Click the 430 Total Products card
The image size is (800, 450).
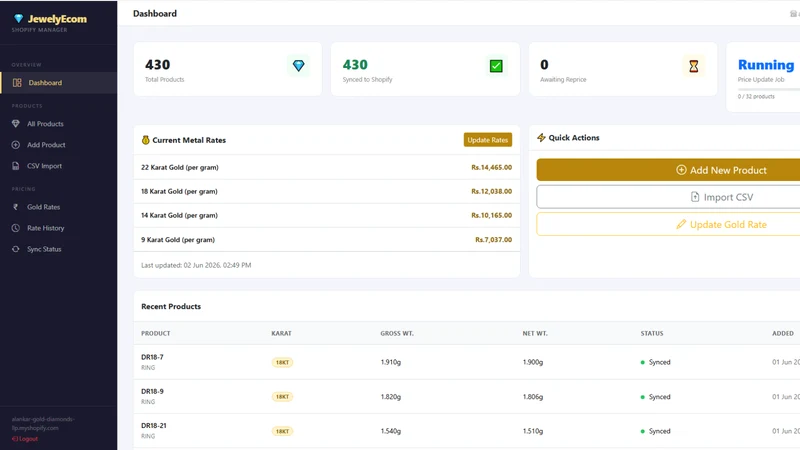[228, 69]
